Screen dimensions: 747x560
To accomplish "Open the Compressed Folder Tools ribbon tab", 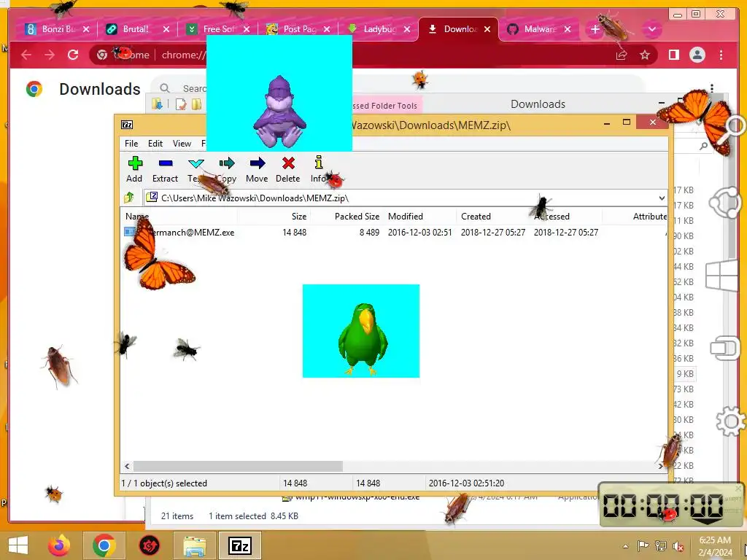I will (x=385, y=105).
